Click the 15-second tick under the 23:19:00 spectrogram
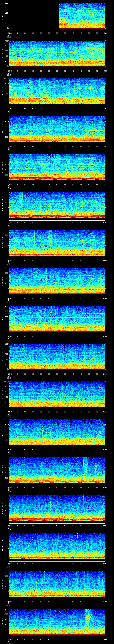Viewport: 114px width, 644px height. [33, 601]
